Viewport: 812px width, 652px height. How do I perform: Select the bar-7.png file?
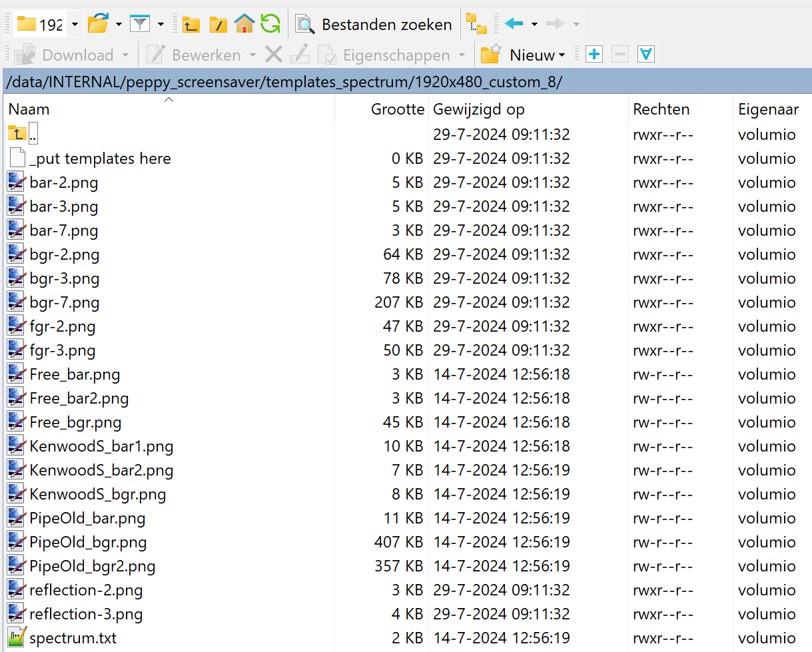(64, 230)
